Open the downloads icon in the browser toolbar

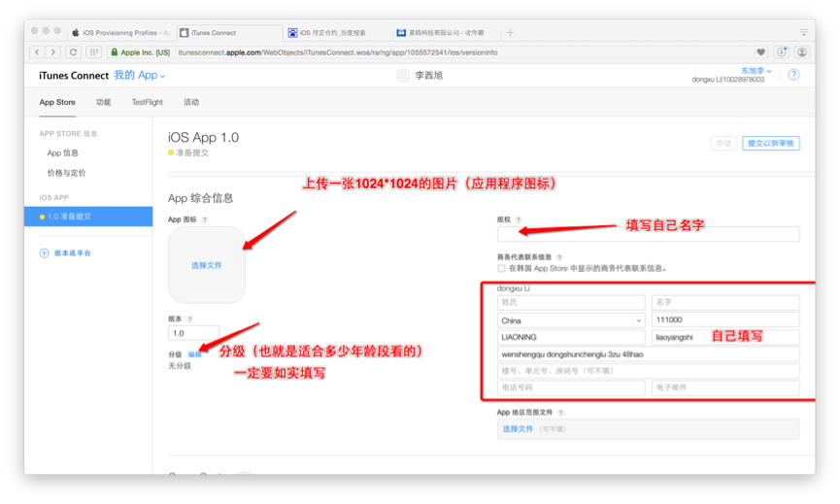point(782,51)
